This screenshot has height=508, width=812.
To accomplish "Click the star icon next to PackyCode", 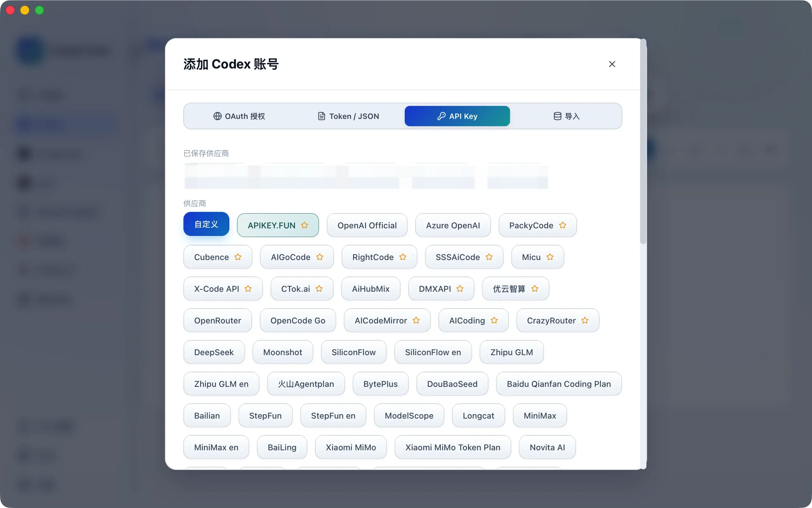I will (x=563, y=225).
